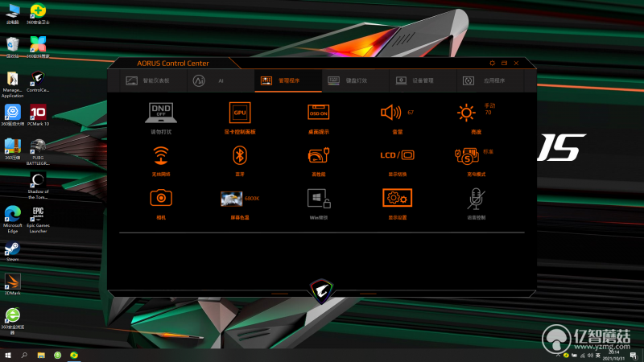
Task: Open the 360 Security Guard desktop shortcut
Action: [38, 14]
